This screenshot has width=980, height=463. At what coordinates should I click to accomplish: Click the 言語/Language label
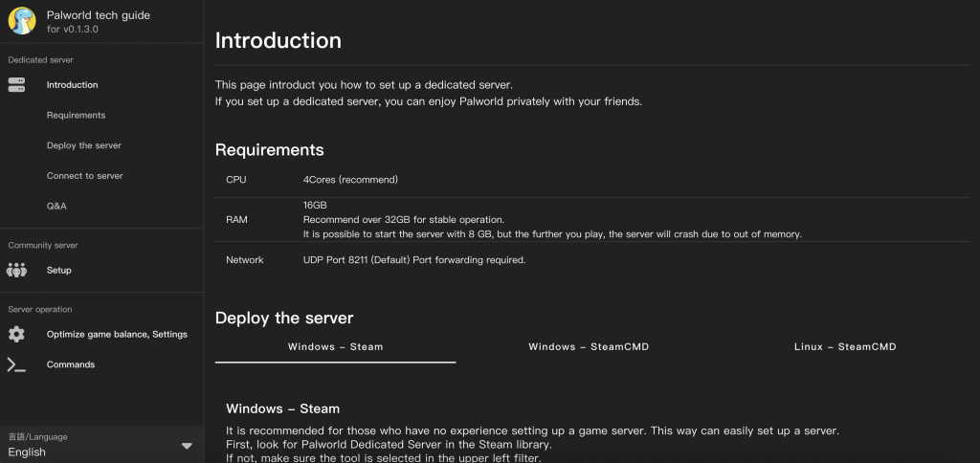tap(37, 437)
